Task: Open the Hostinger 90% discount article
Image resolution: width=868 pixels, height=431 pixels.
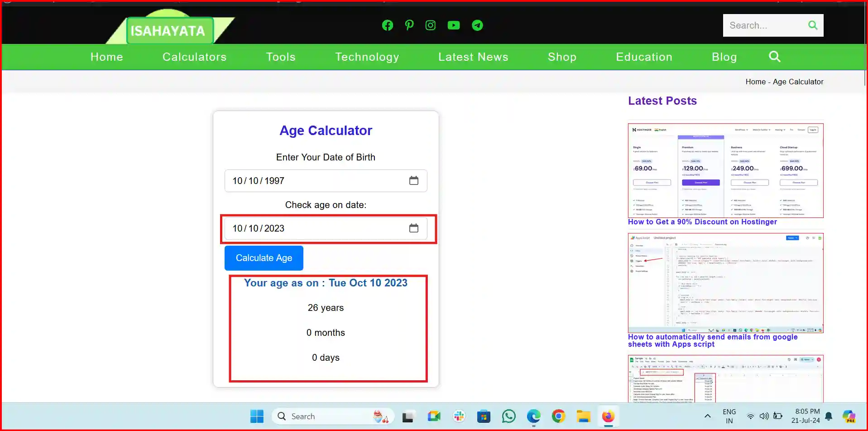Action: pos(702,222)
